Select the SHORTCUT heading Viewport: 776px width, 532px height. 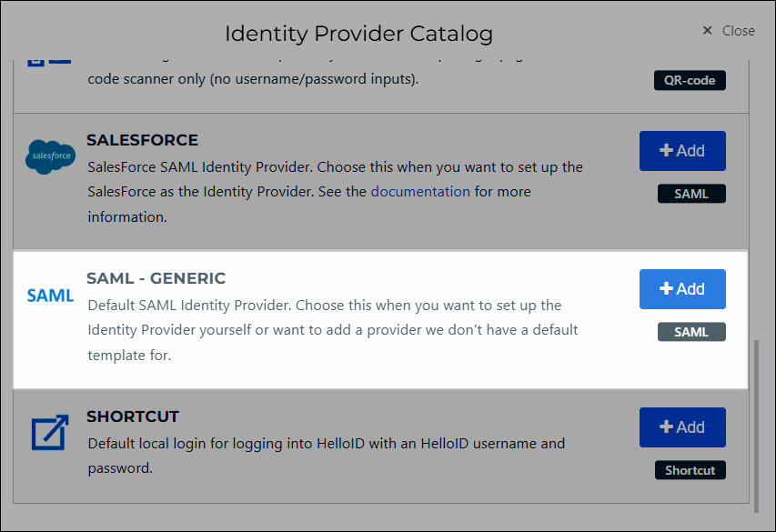133,417
